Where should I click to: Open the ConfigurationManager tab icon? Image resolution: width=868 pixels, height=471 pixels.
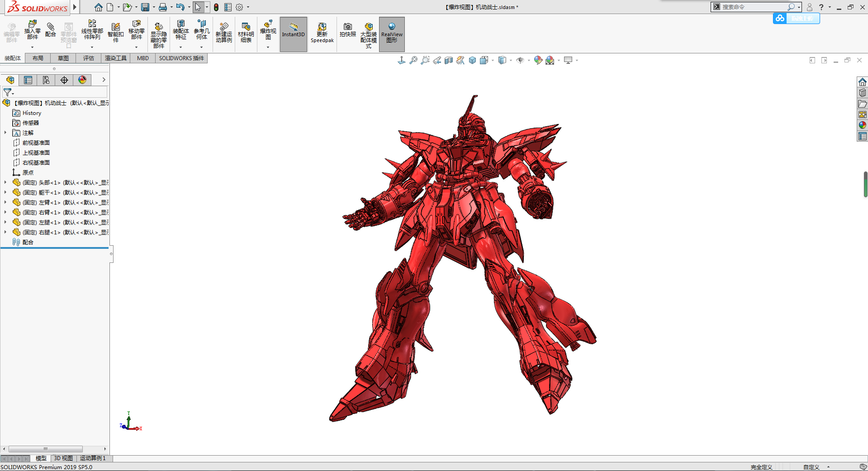coord(46,80)
